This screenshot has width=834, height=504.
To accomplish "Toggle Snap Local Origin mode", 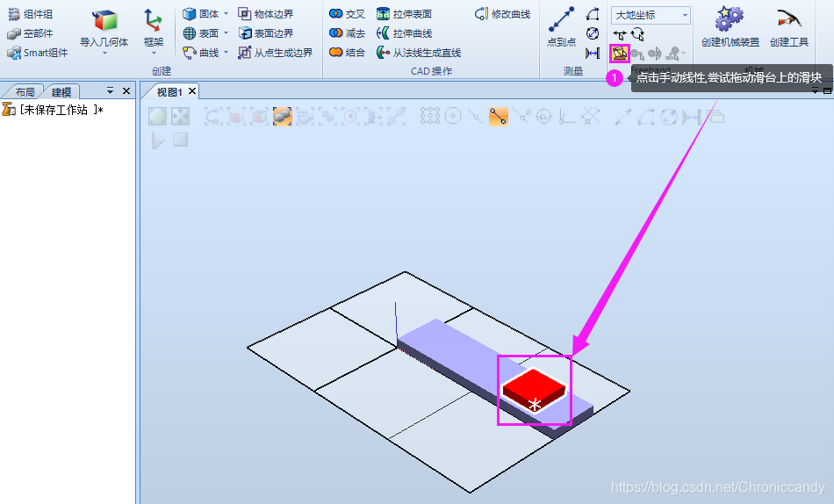I will pyautogui.click(x=567, y=117).
